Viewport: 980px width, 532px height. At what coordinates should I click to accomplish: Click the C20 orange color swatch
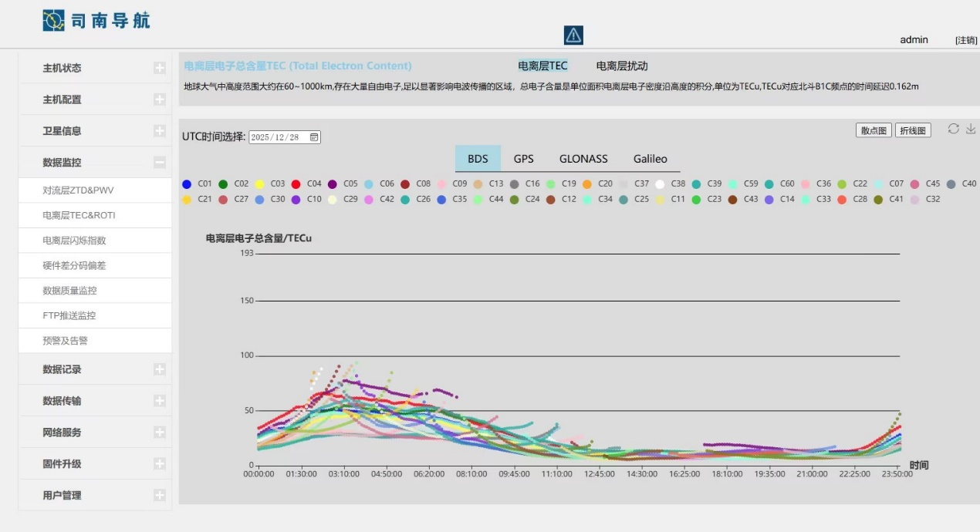(x=587, y=184)
